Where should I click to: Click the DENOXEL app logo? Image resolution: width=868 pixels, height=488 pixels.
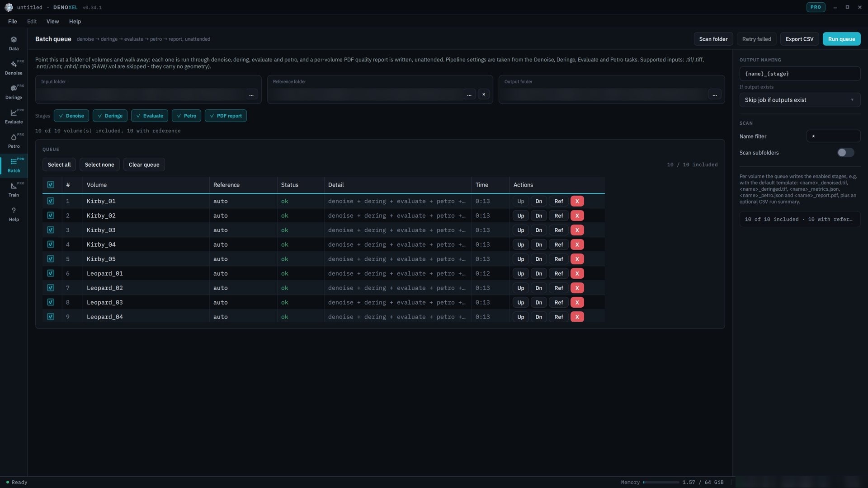(x=9, y=7)
